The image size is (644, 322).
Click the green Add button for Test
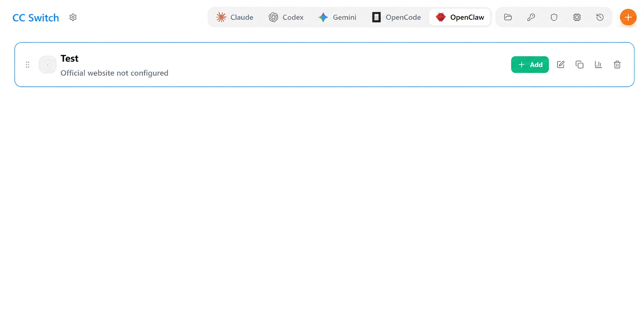point(530,65)
